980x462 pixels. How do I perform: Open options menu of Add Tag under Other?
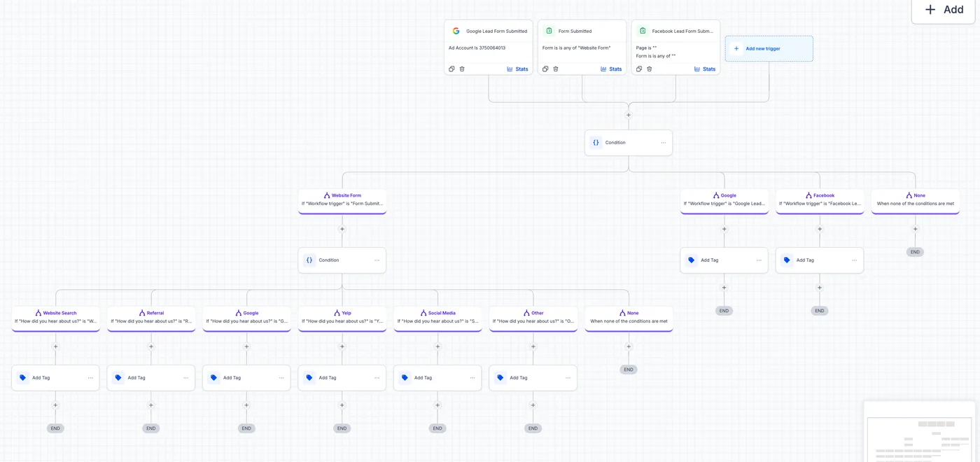coord(568,378)
